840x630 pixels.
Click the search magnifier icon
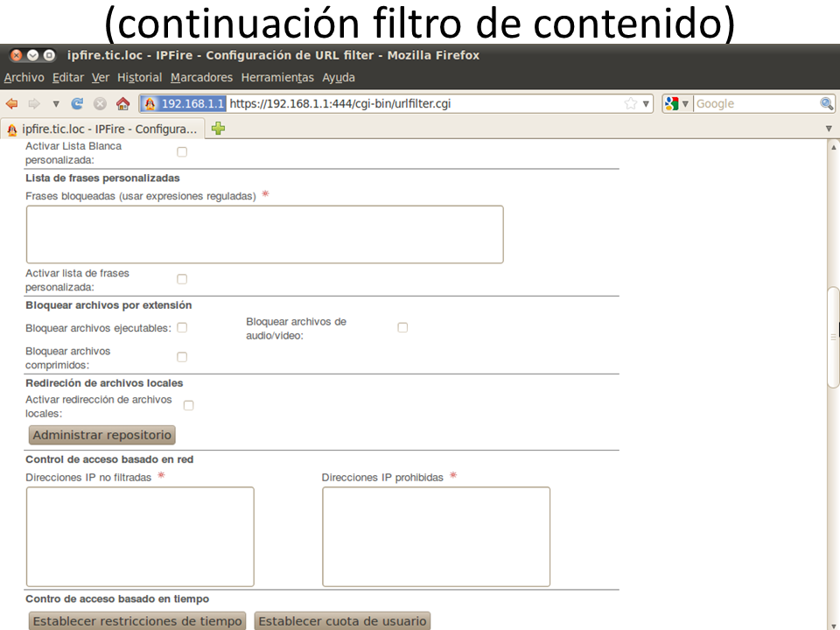[x=826, y=103]
